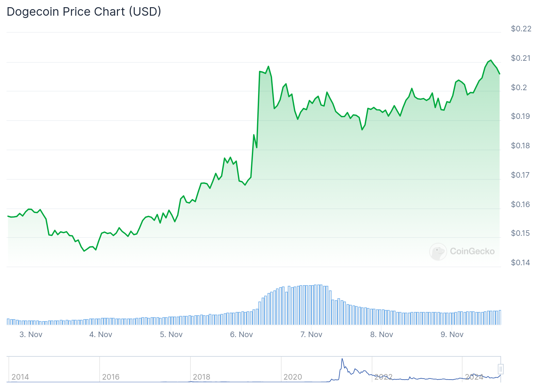
Task: Click the 2021 price spike in navigator
Action: pyautogui.click(x=342, y=360)
